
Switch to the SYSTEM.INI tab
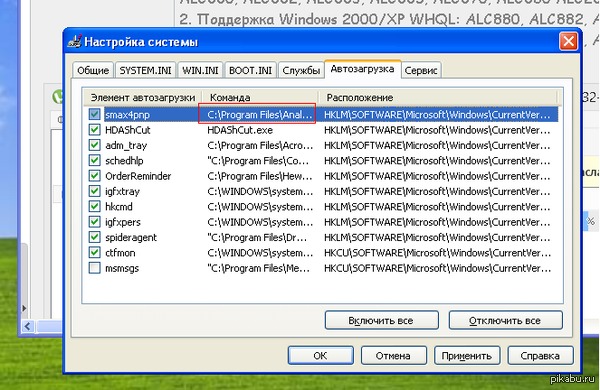pyautogui.click(x=145, y=70)
